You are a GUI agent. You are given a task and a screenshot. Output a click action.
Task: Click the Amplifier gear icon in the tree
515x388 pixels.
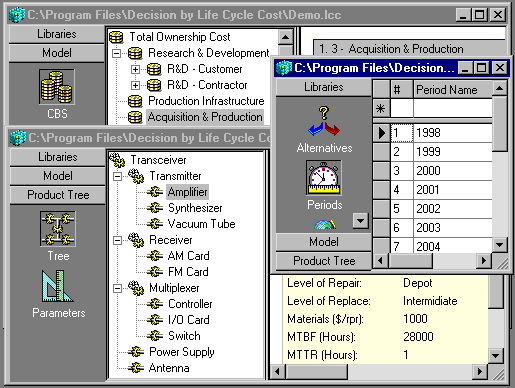(x=155, y=192)
